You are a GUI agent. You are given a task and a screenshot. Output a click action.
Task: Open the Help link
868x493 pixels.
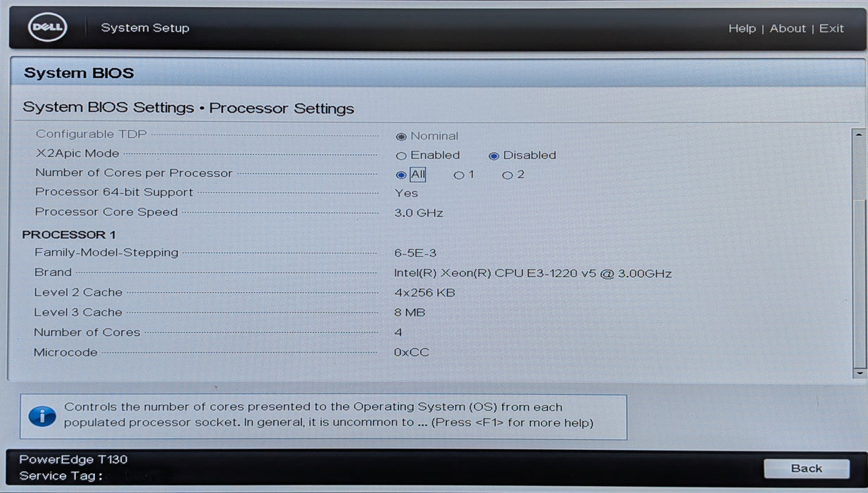[x=742, y=28]
